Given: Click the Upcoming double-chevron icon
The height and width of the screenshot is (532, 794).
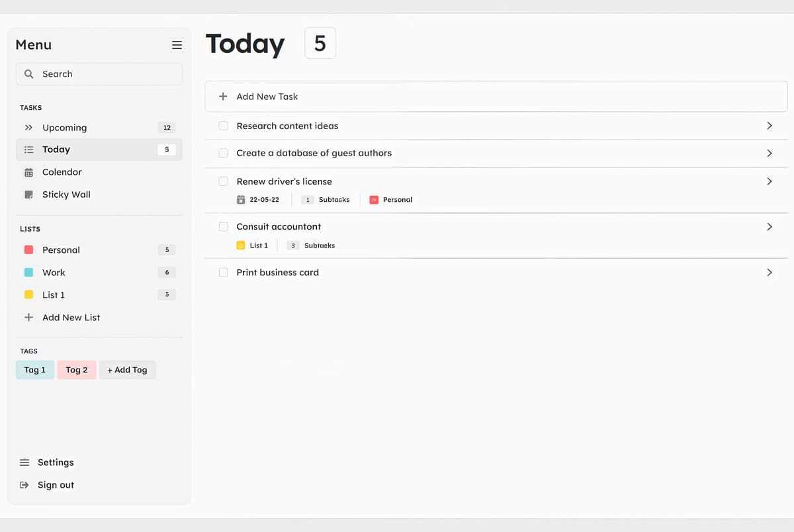Looking at the screenshot, I should click(x=28, y=128).
